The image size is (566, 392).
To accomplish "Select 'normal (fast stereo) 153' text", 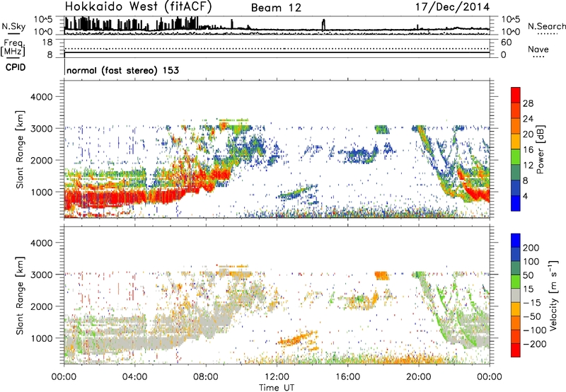I will pos(122,70).
